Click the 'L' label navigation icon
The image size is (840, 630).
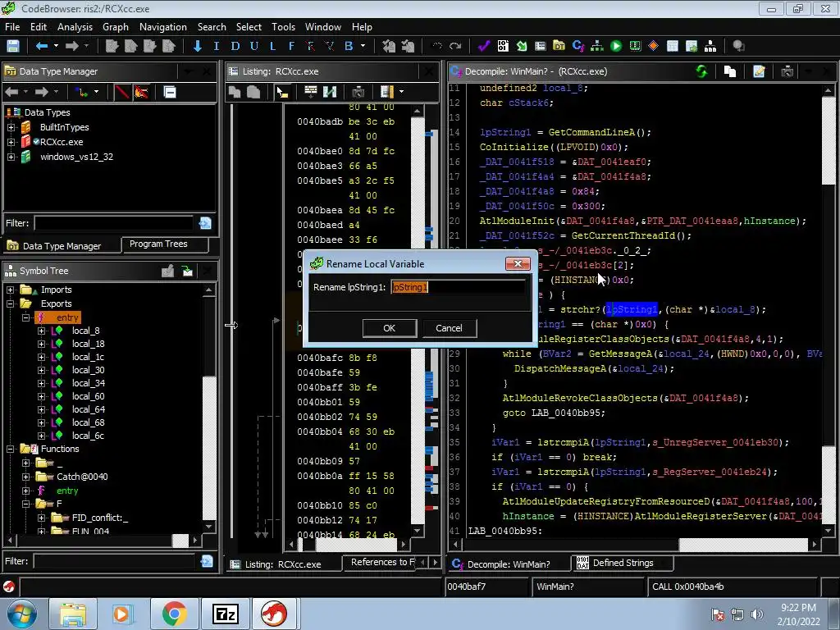click(272, 46)
